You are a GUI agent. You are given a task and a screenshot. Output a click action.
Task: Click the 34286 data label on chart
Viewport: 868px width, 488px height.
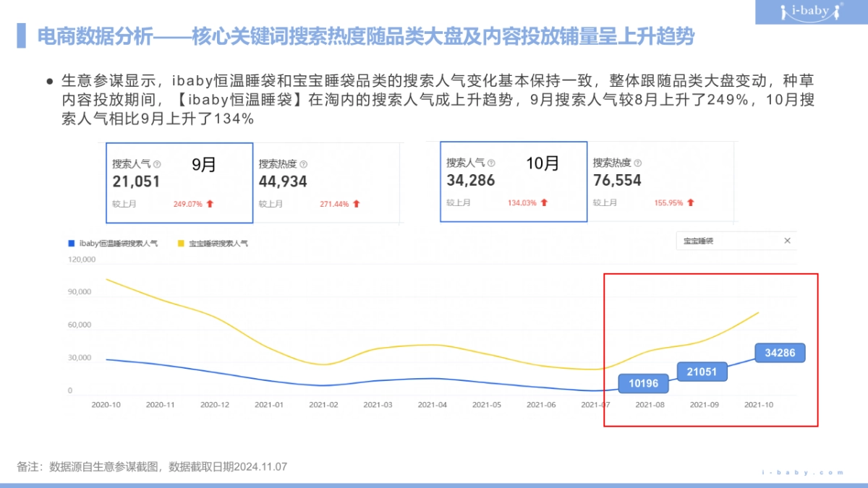[x=780, y=353]
